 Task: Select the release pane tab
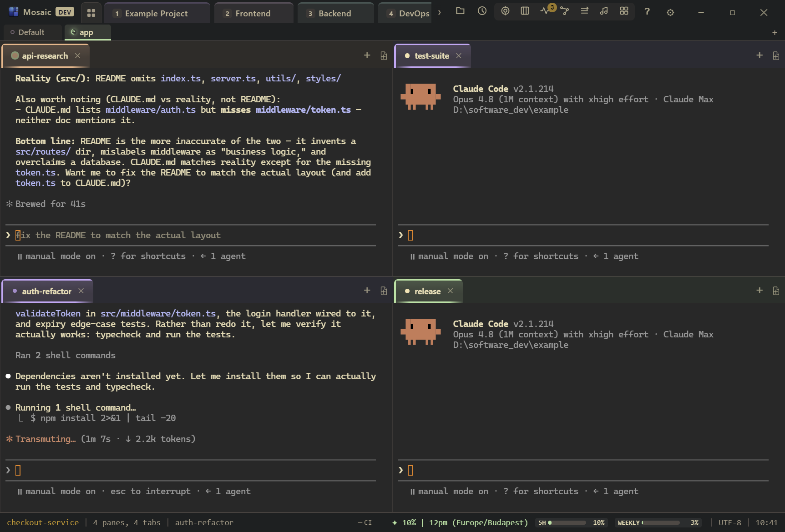click(x=427, y=291)
